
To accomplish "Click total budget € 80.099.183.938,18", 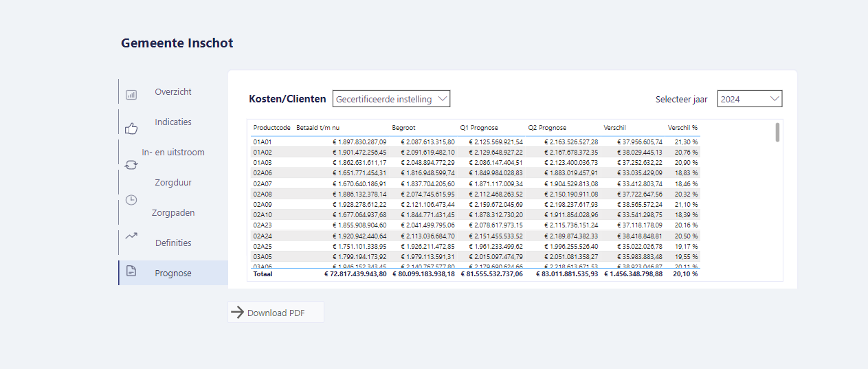I will tap(423, 273).
